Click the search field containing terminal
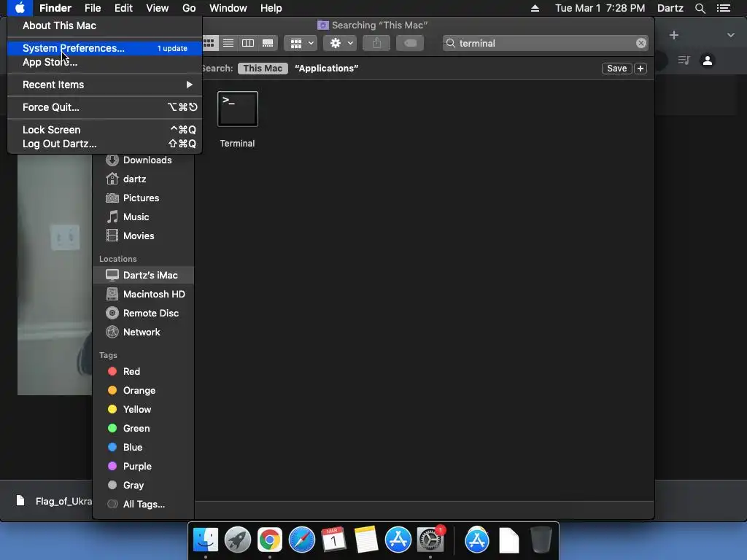Screen dimensions: 747x560 click(x=546, y=43)
